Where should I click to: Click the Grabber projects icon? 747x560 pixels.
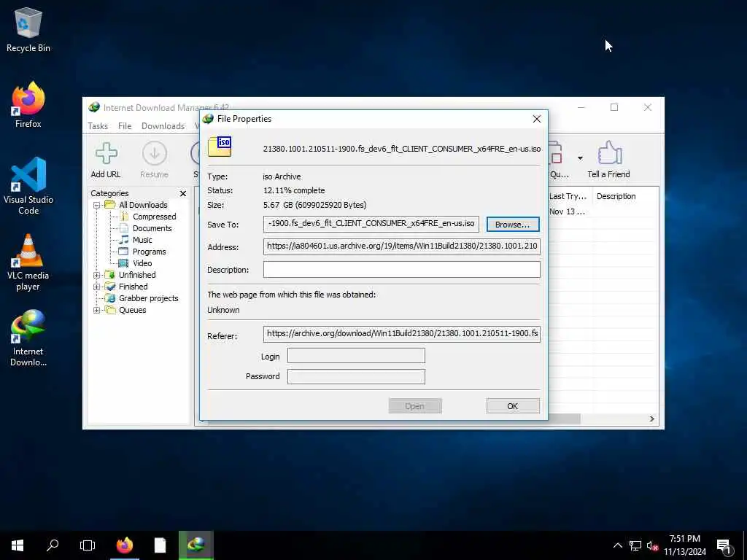tap(111, 298)
